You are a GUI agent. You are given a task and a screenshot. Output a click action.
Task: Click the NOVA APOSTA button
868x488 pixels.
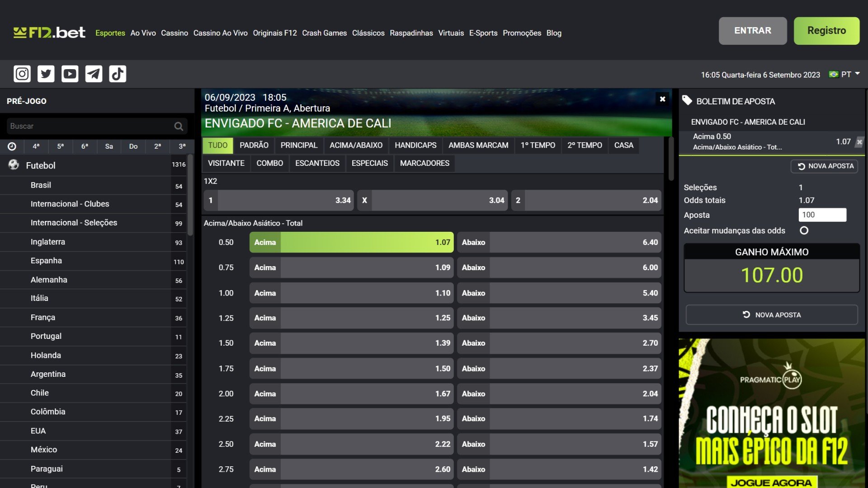[772, 314]
